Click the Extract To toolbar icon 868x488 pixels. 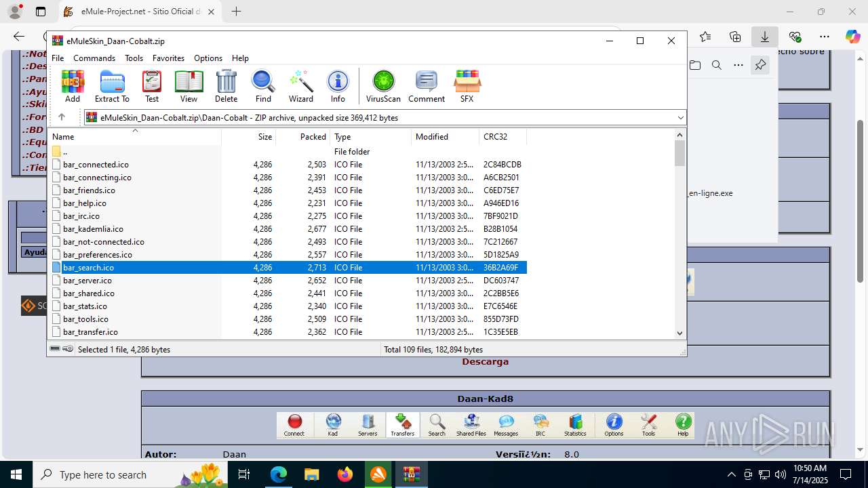pos(112,86)
